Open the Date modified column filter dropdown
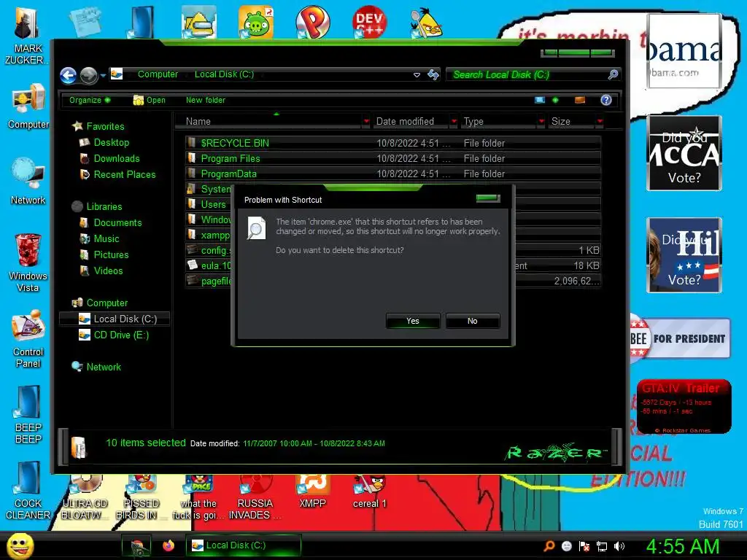This screenshot has height=560, width=747. (x=454, y=122)
